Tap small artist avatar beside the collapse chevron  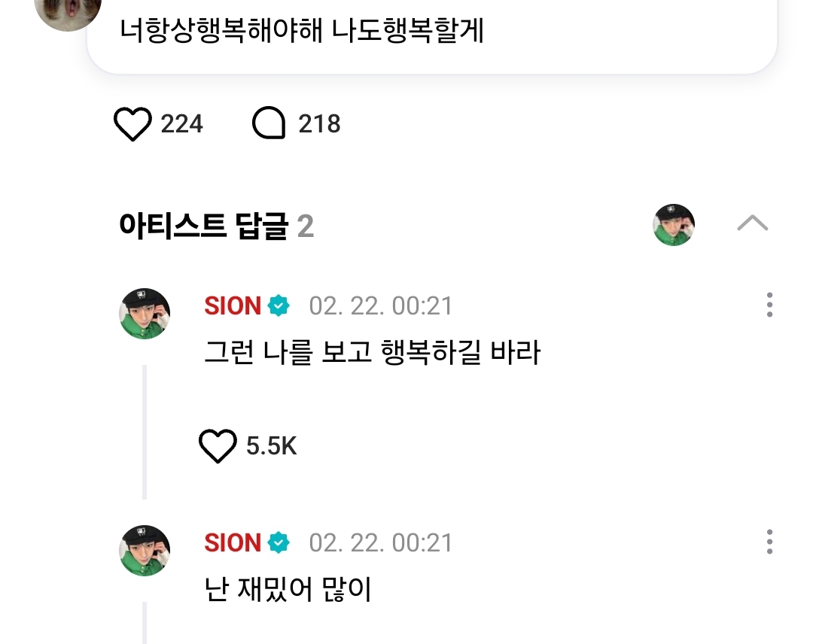click(674, 225)
